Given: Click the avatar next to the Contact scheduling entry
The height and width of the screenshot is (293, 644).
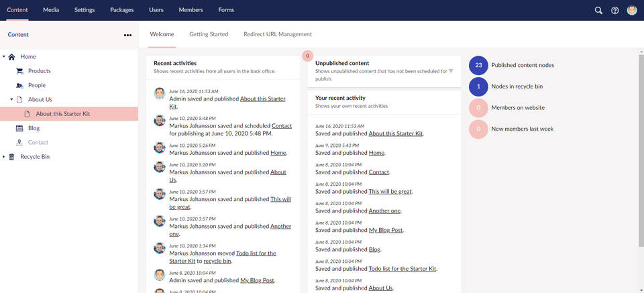Looking at the screenshot, I should [x=160, y=120].
